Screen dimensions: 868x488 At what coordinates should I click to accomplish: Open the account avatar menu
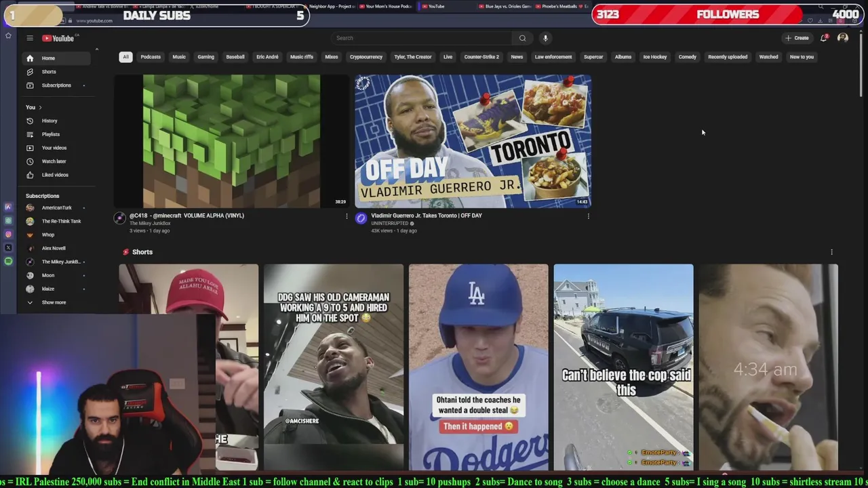843,38
